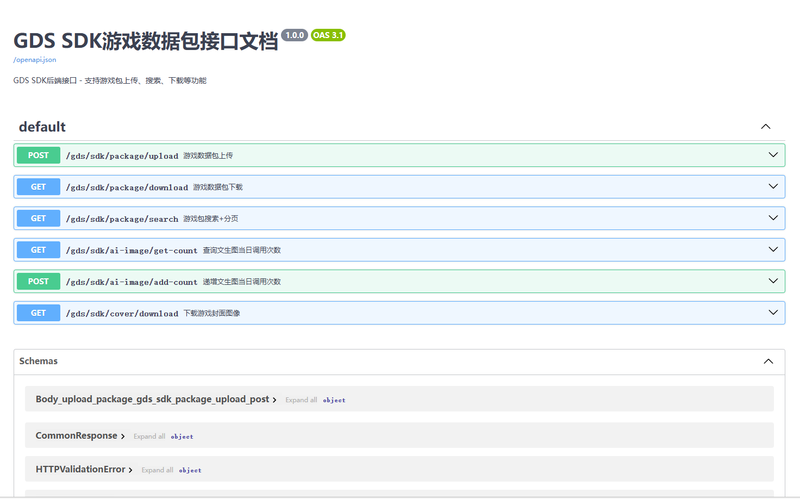Screen dimensions: 800x499
Task: Click the POST badge for ai-image add-count
Action: 38,281
